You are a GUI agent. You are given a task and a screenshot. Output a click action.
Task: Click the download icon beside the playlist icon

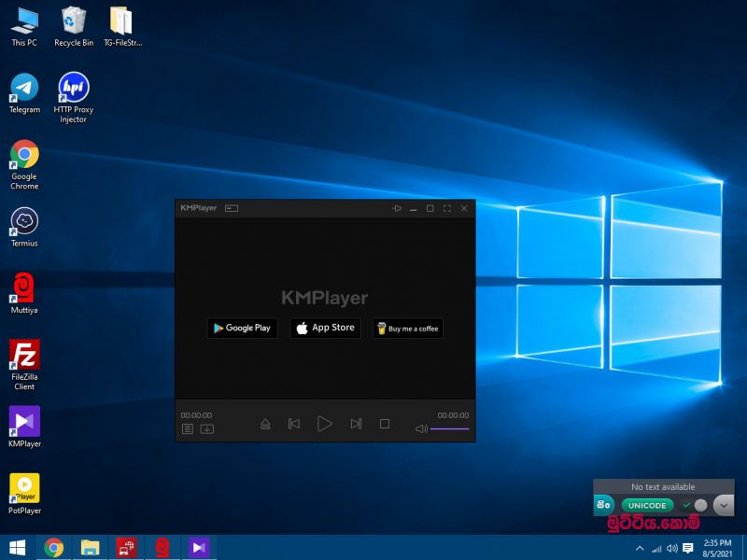(207, 429)
